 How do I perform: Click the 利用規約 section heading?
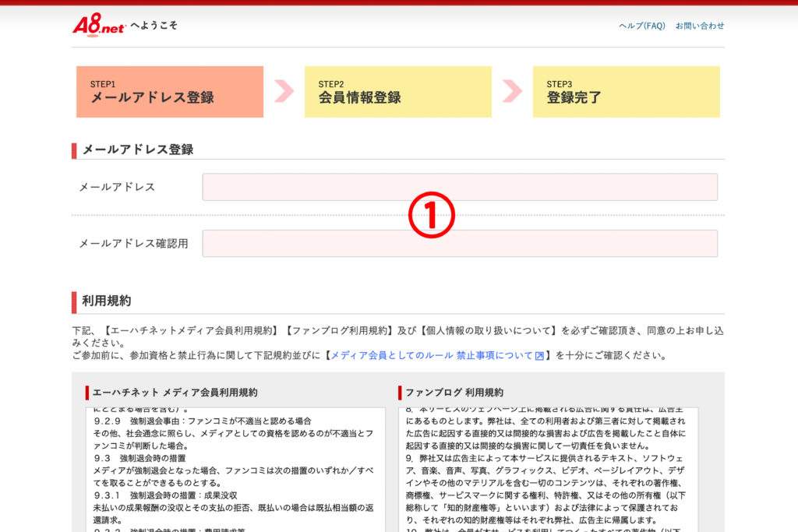pyautogui.click(x=106, y=301)
